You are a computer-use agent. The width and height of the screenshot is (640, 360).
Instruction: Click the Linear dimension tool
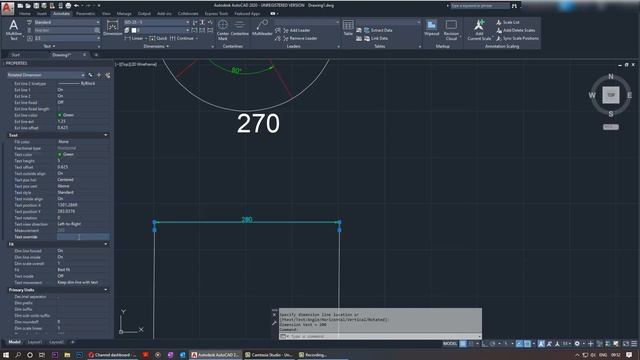[x=134, y=38]
